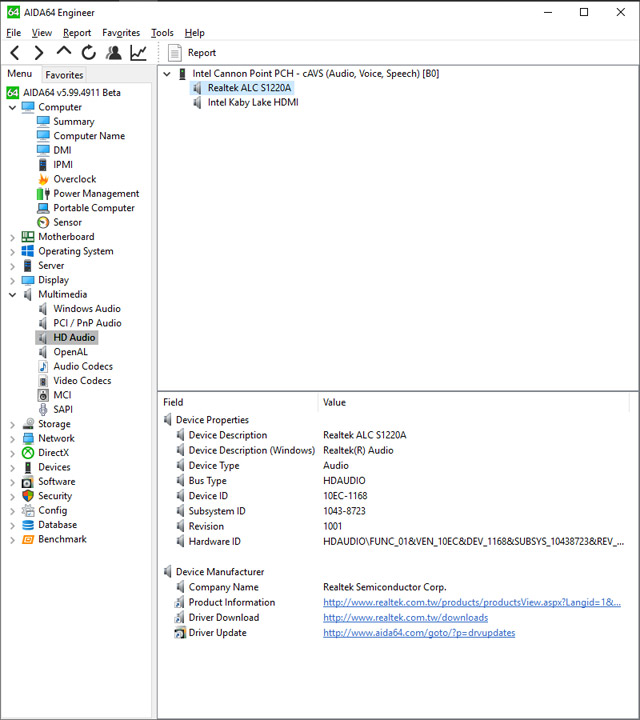Expand the Storage tree node
The image size is (640, 720).
point(12,425)
